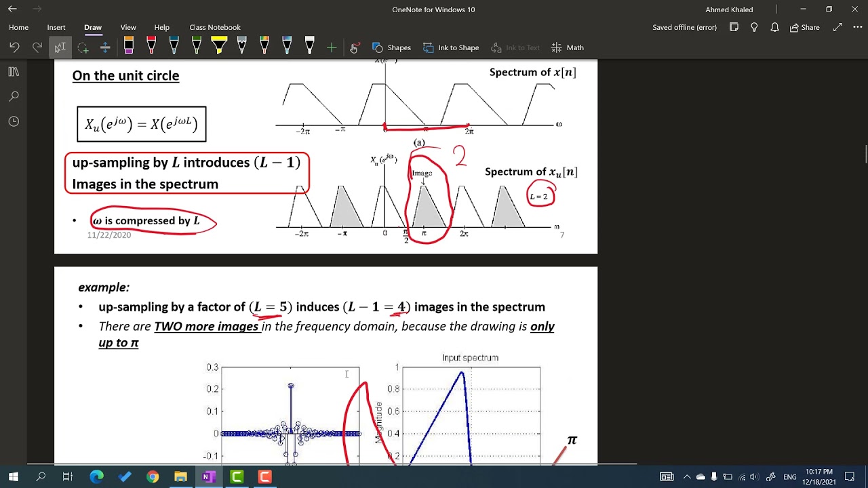868x488 pixels.
Task: Click the date text 11/22/2020
Action: point(109,235)
